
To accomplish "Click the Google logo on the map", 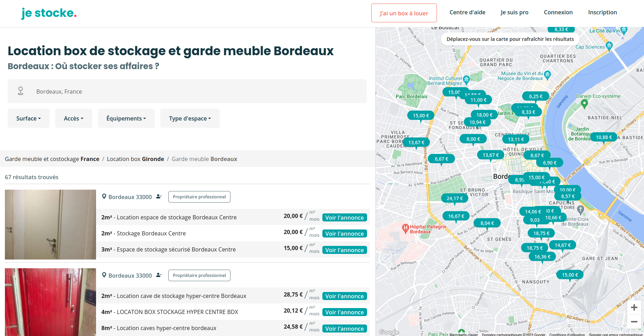I will 389,332.
